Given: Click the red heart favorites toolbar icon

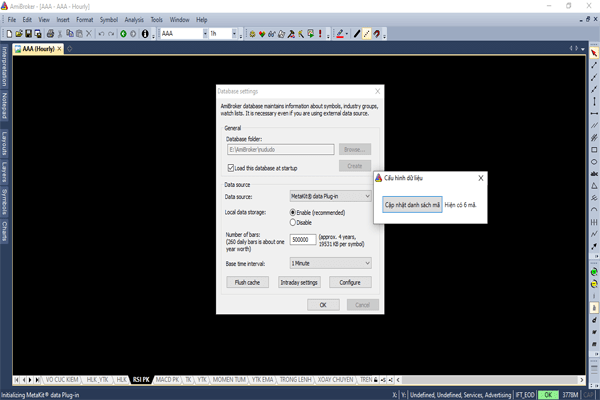Looking at the screenshot, I should click(x=262, y=34).
